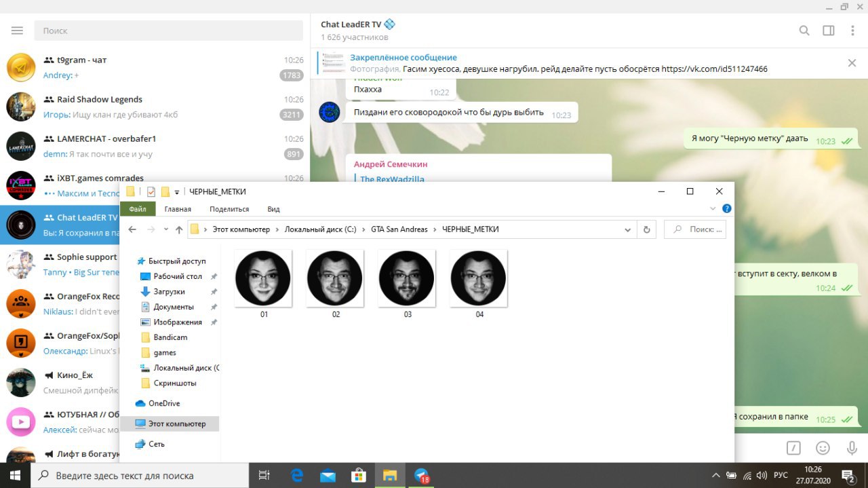Open the Sophie support chat
Screen dimensions: 868x488
pos(60,265)
